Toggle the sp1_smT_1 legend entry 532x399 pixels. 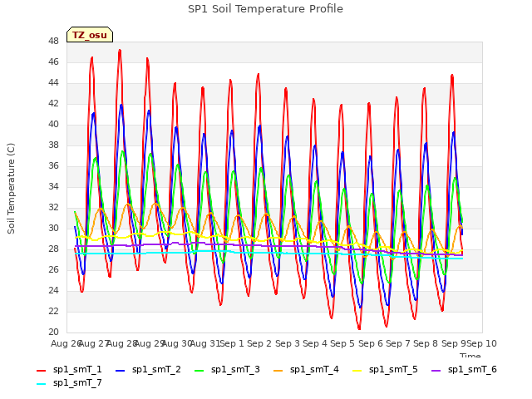pos(69,369)
